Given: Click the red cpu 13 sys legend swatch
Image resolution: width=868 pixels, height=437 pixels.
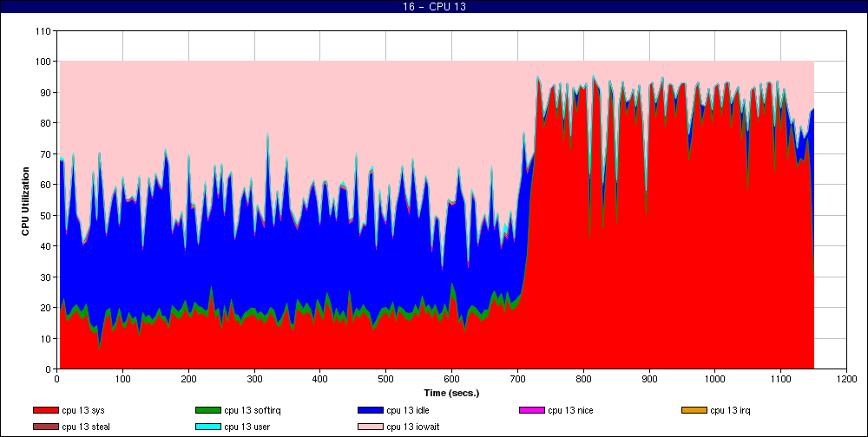Looking at the screenshot, I should tap(45, 410).
